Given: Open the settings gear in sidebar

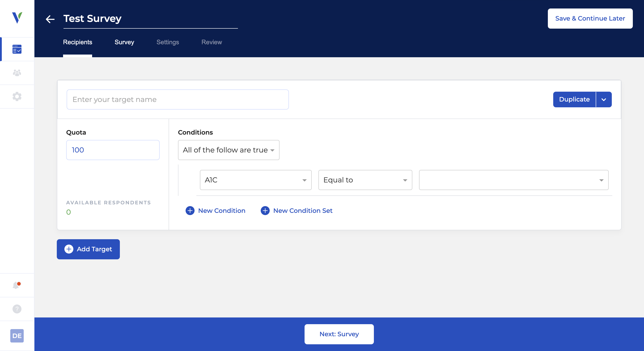Looking at the screenshot, I should [x=17, y=97].
